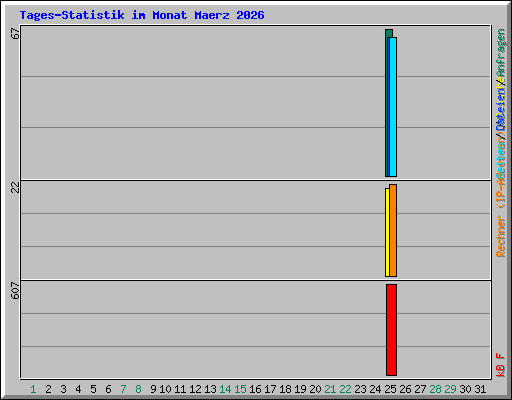Click y-axis value 67

[x=15, y=33]
